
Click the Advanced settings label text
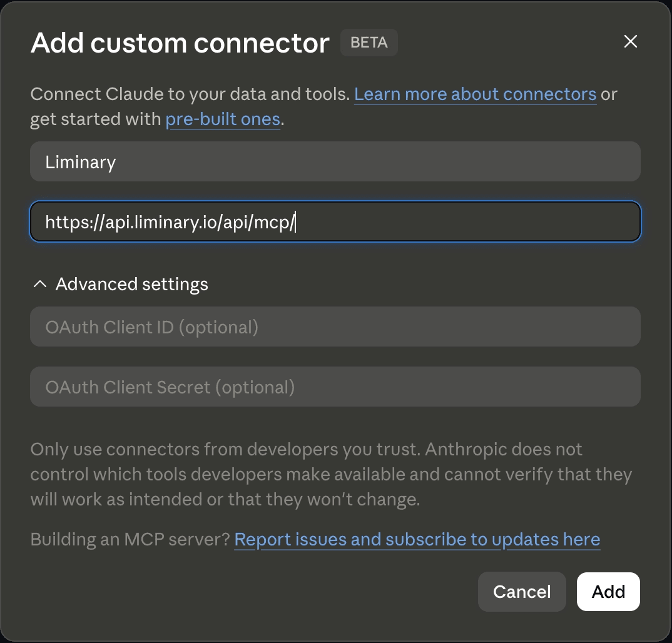pyautogui.click(x=131, y=284)
